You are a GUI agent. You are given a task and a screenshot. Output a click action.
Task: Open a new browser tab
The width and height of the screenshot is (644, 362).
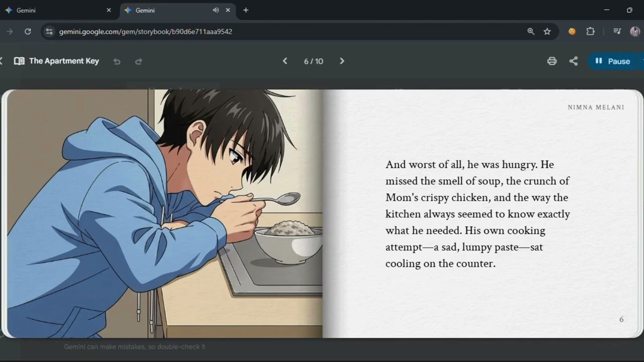click(x=246, y=10)
